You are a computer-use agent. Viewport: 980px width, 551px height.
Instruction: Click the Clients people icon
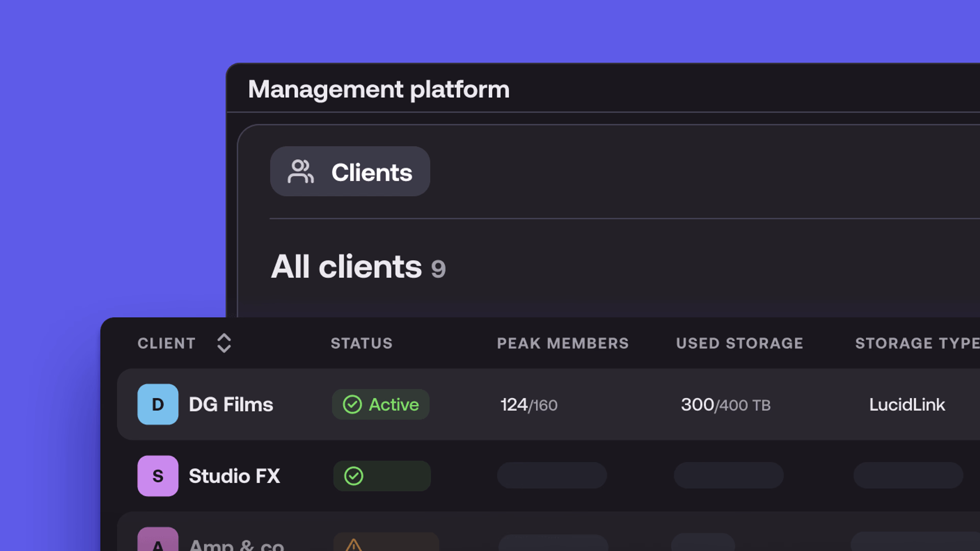click(301, 171)
